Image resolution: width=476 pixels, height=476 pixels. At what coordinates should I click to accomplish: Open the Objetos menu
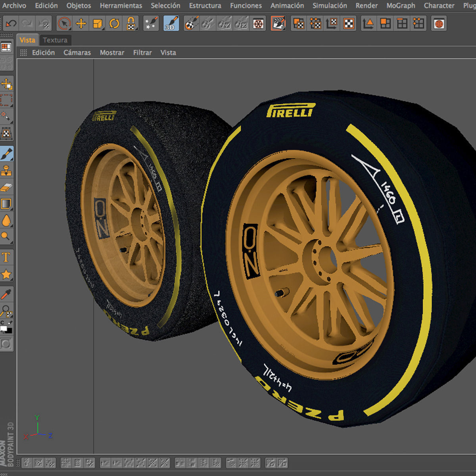(x=79, y=6)
